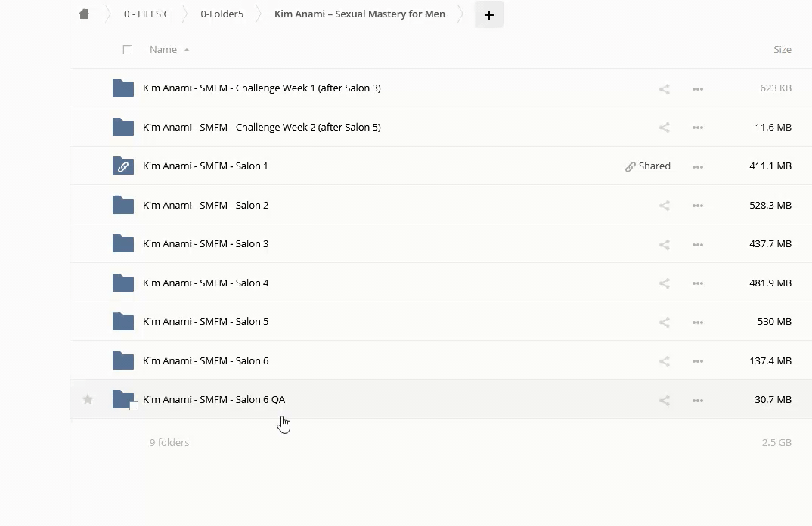Open the Salon 1 Shared link label
Screen dimensions: 812x526
click(x=648, y=166)
